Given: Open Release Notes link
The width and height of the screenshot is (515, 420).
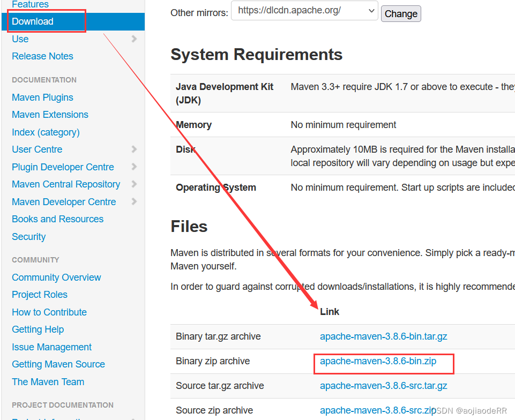Looking at the screenshot, I should [x=42, y=56].
